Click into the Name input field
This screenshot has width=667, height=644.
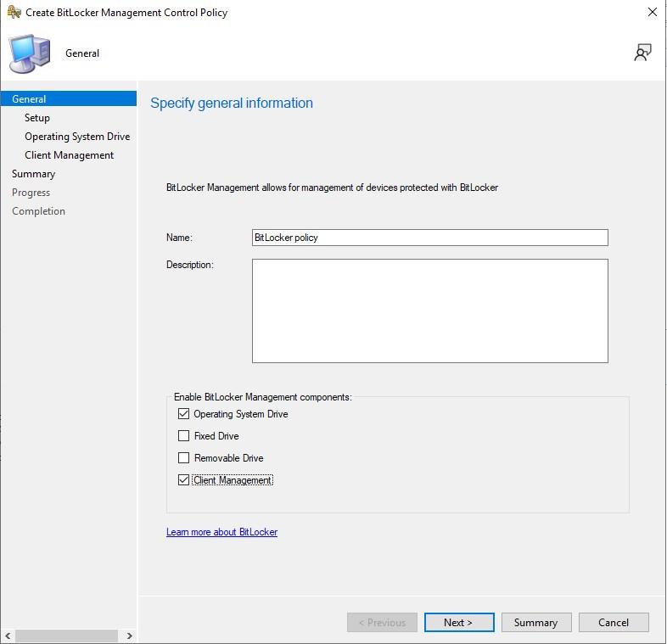429,238
